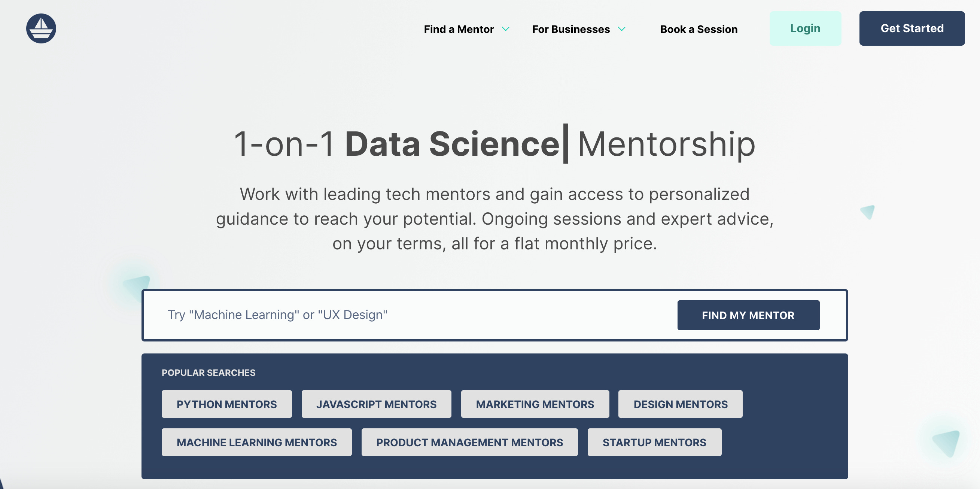Image resolution: width=980 pixels, height=489 pixels.
Task: Click the Get Started button
Action: (911, 28)
